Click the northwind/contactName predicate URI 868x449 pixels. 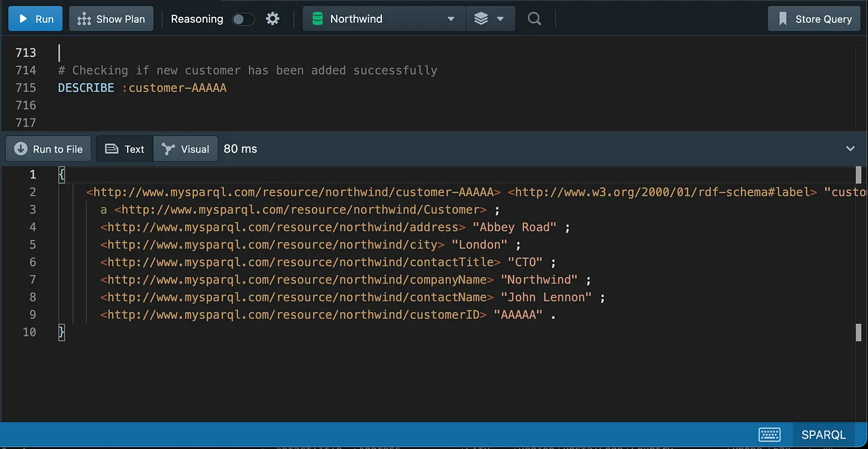pyautogui.click(x=297, y=297)
